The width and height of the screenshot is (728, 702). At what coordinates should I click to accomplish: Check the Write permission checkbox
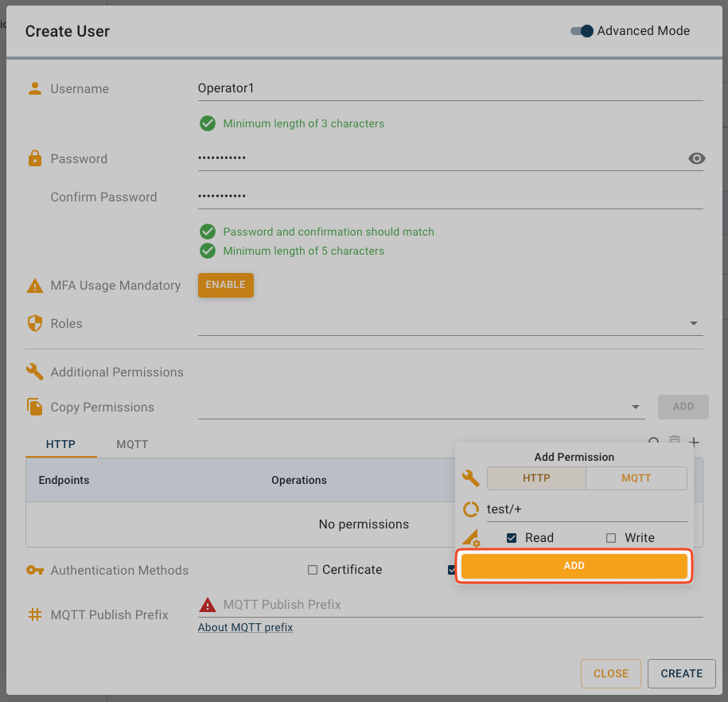pyautogui.click(x=611, y=538)
